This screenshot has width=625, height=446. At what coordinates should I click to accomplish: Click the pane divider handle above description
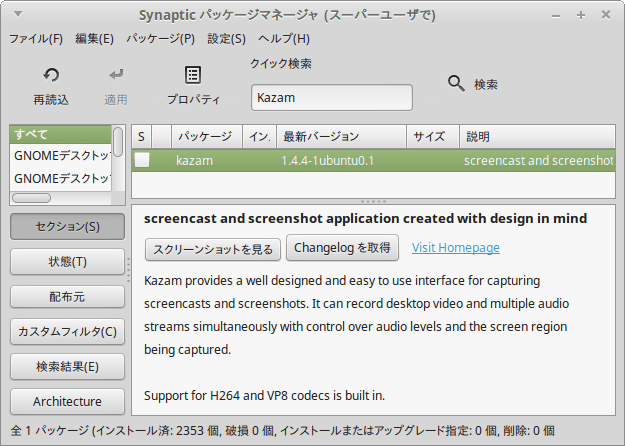pos(373,201)
